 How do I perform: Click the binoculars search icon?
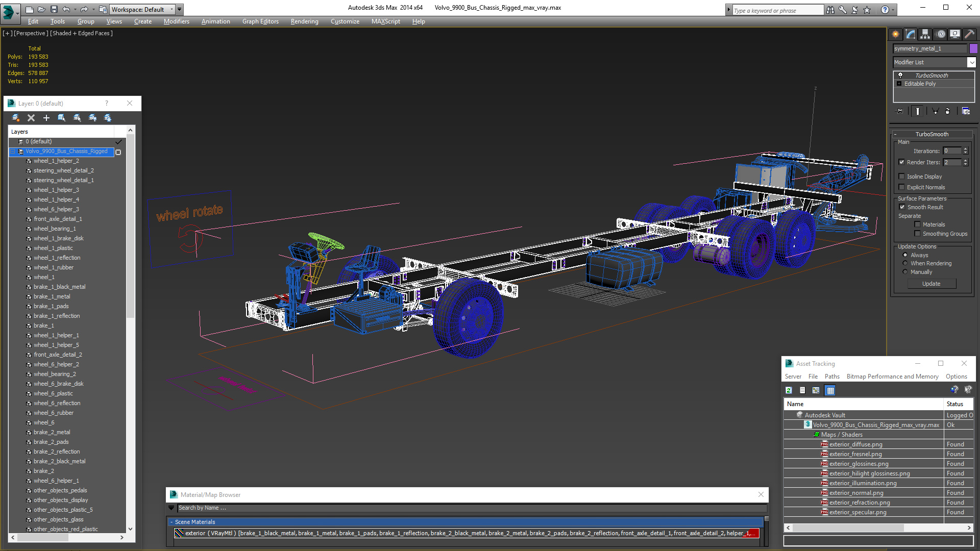click(830, 10)
